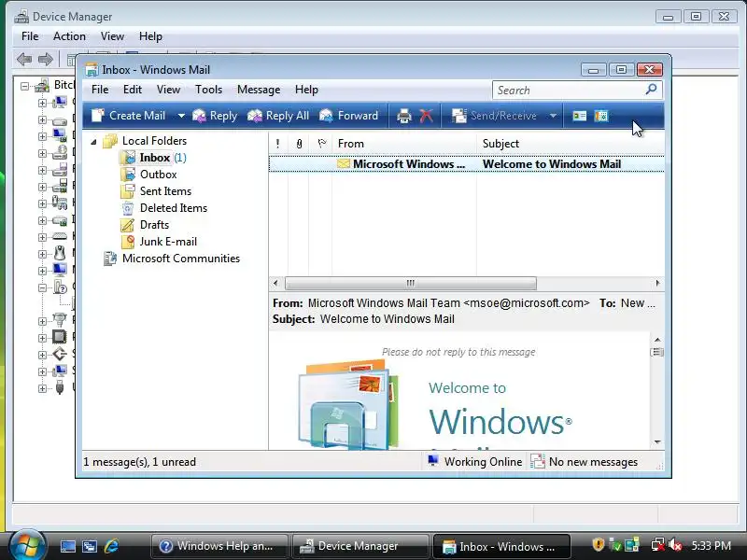Open the Create Mail dropdown arrow
Screen dimensions: 747x560
(181, 116)
